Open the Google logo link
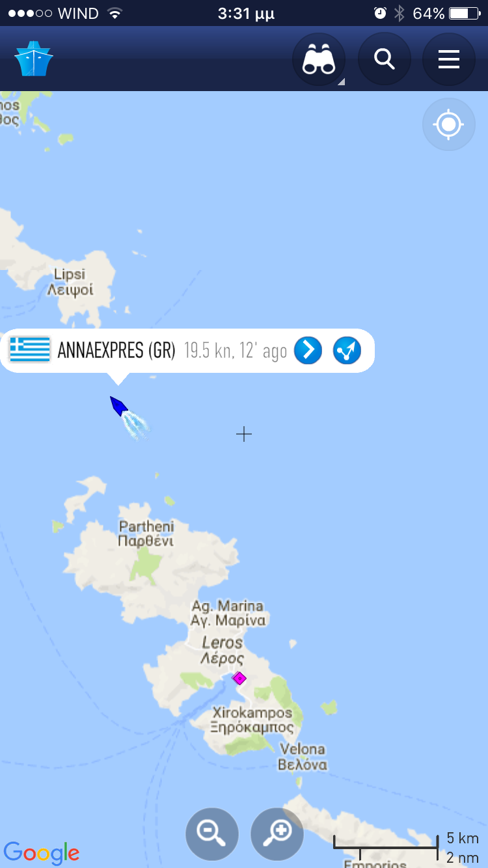This screenshot has width=488, height=868. tap(42, 852)
